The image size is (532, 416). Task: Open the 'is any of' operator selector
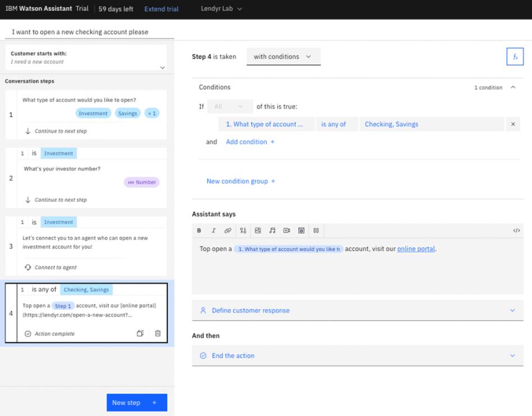point(337,124)
